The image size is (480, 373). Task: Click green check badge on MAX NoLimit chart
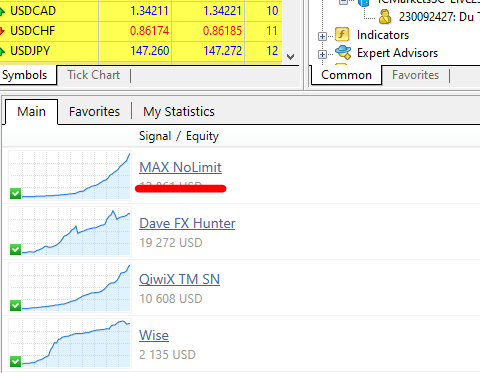[15, 193]
